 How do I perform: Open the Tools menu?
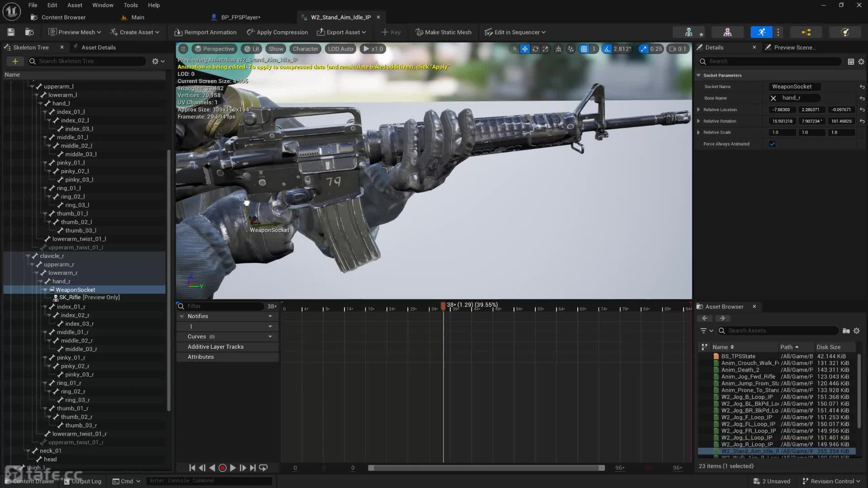pos(131,5)
